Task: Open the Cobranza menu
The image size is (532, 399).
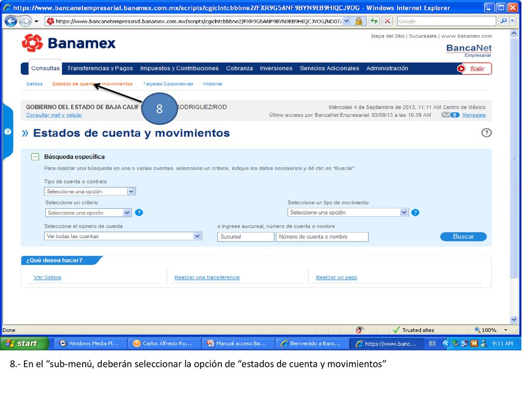Action: click(239, 68)
